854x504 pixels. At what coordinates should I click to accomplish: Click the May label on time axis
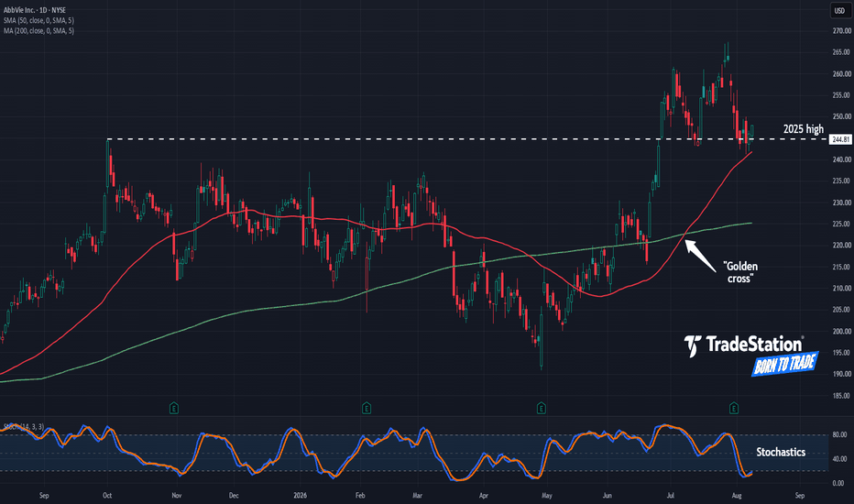pos(547,495)
